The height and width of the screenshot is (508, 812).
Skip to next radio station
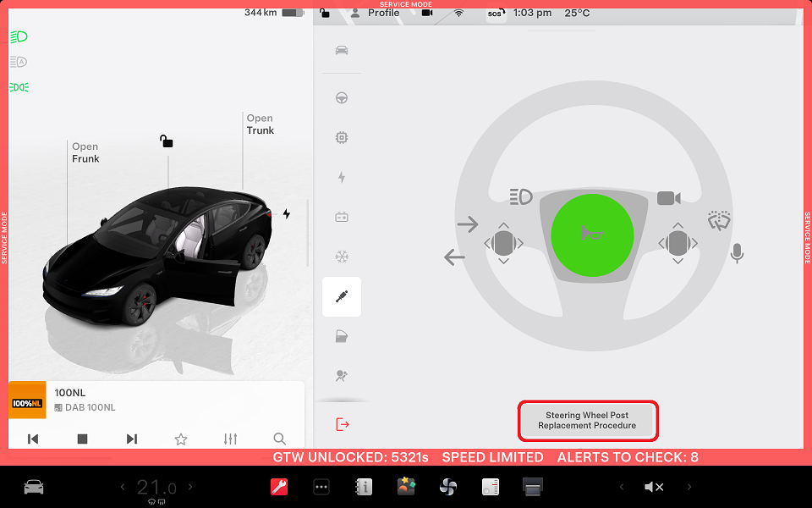[x=131, y=439]
